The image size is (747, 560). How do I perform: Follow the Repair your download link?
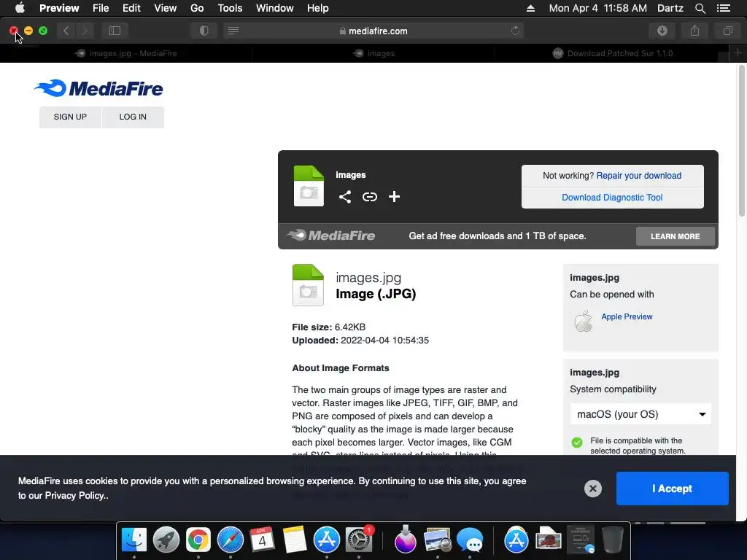click(639, 176)
